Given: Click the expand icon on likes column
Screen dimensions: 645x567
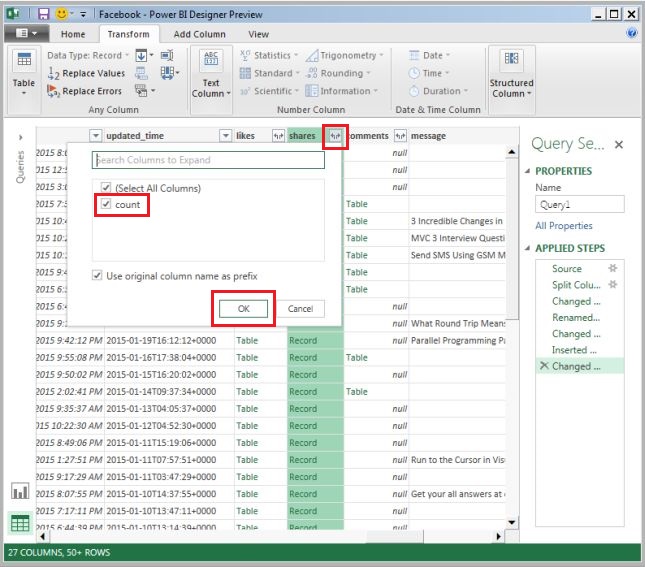Looking at the screenshot, I should pos(278,136).
